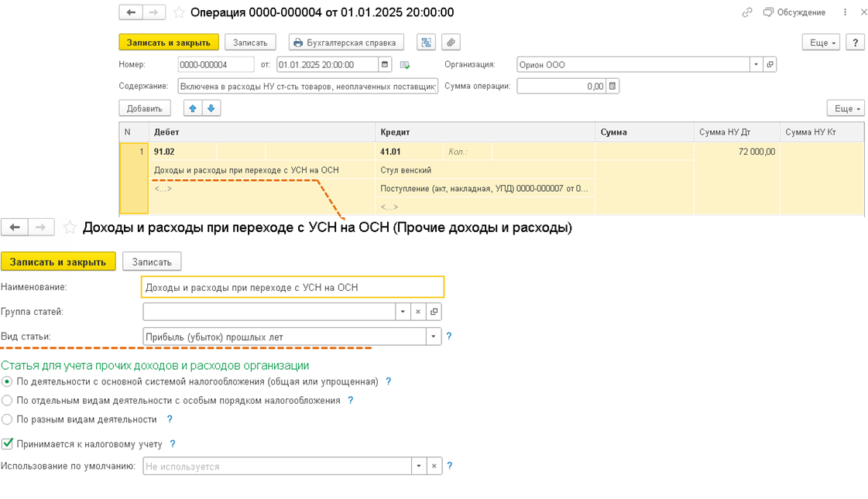Open the calendar picker for the operation date
Image resolution: width=868 pixels, height=499 pixels.
tap(385, 65)
